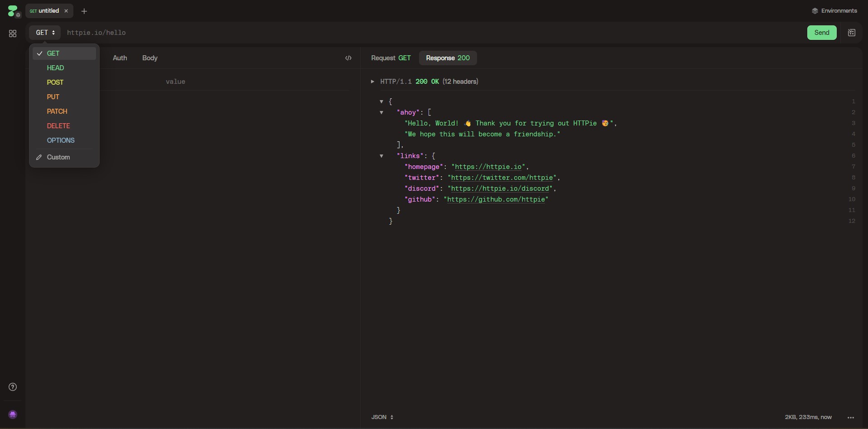Open the Request GET tab

coord(391,58)
